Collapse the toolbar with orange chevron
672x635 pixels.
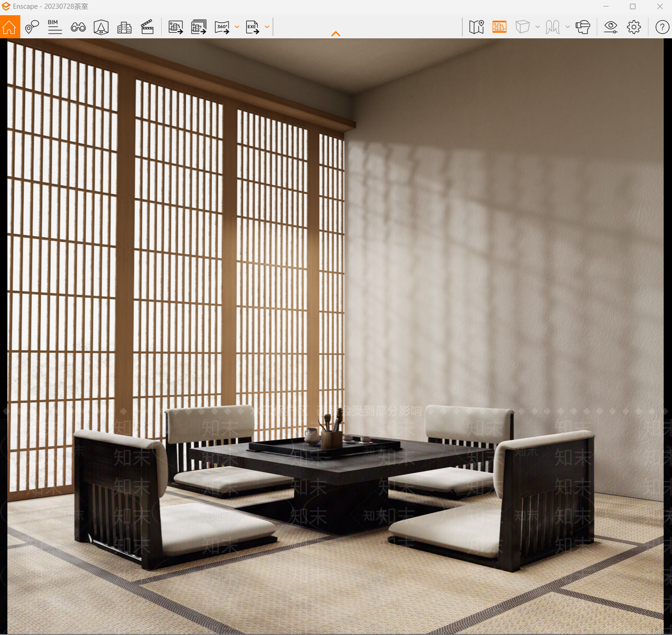336,34
